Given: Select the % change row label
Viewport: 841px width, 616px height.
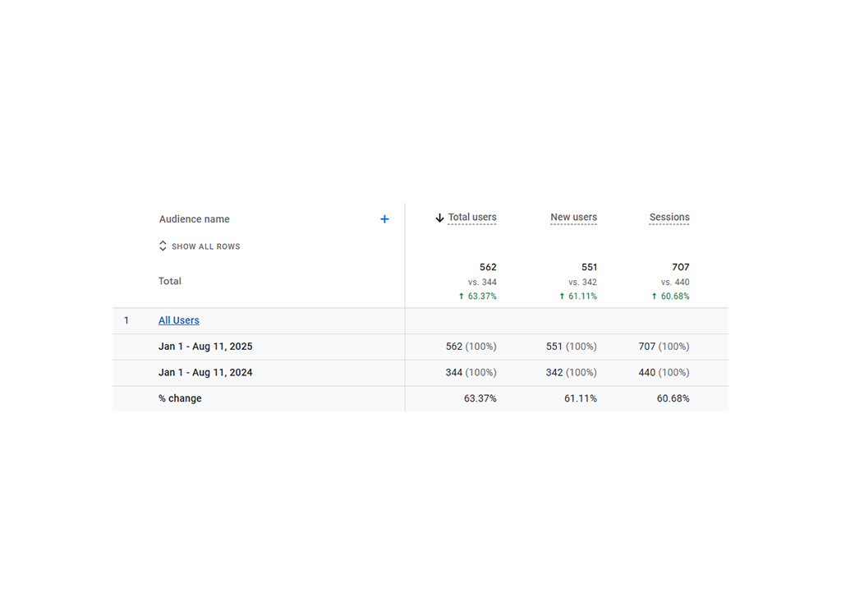Looking at the screenshot, I should click(181, 398).
